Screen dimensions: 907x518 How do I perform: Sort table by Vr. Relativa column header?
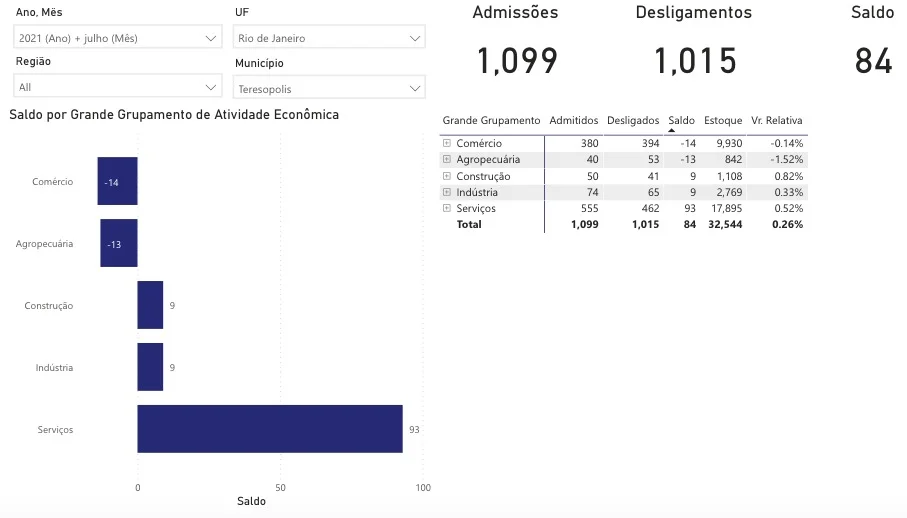(x=777, y=121)
